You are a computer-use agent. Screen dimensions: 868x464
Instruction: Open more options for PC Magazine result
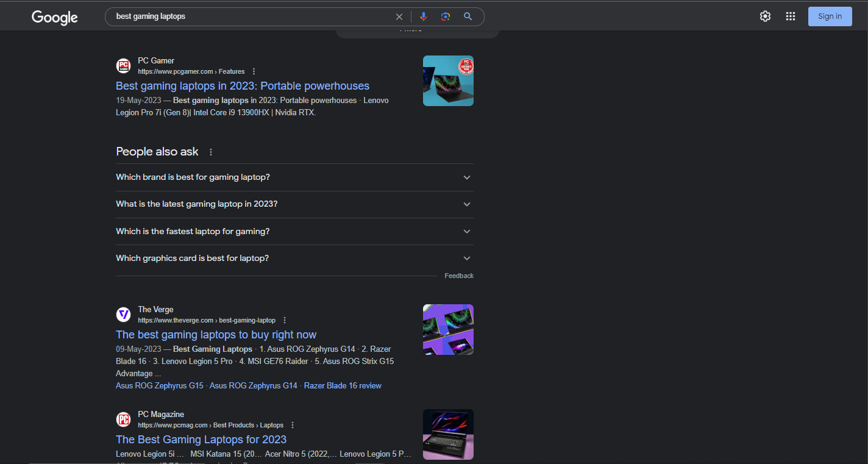(x=293, y=426)
